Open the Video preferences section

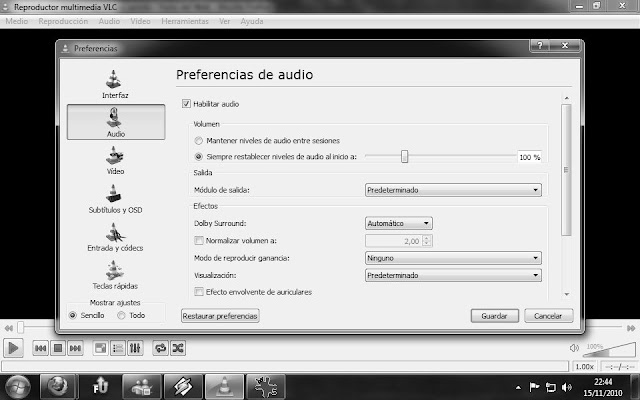(x=115, y=161)
